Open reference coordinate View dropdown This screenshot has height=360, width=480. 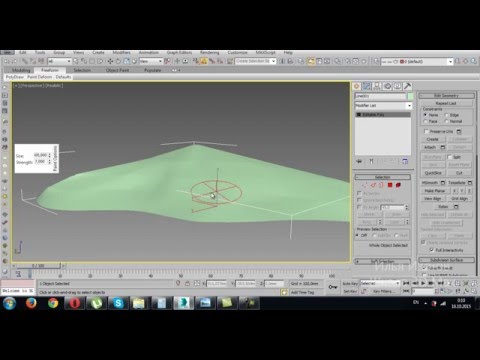pyautogui.click(x=151, y=61)
